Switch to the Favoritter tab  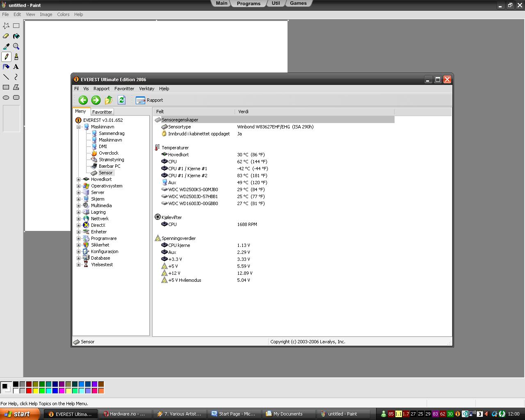pyautogui.click(x=102, y=112)
